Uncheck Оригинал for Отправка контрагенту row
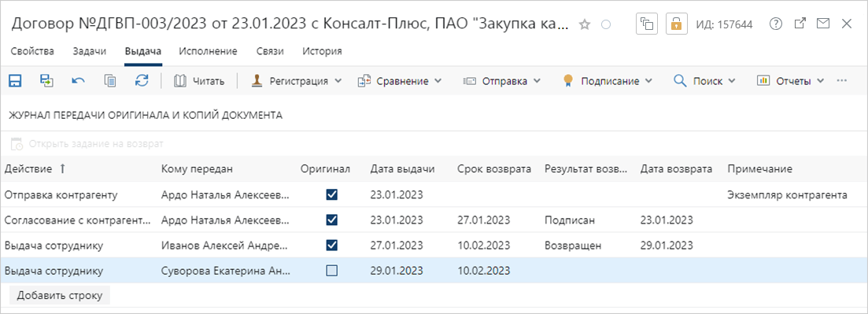The image size is (868, 314). (x=332, y=194)
